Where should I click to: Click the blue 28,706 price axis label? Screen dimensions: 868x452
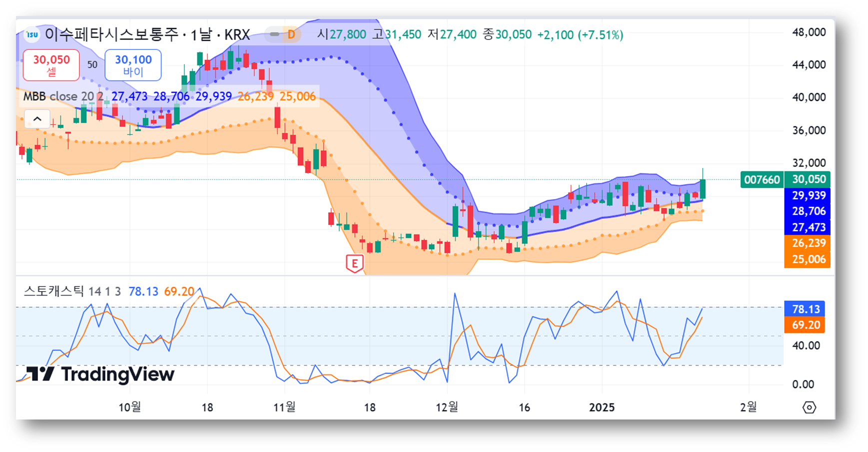pyautogui.click(x=807, y=211)
